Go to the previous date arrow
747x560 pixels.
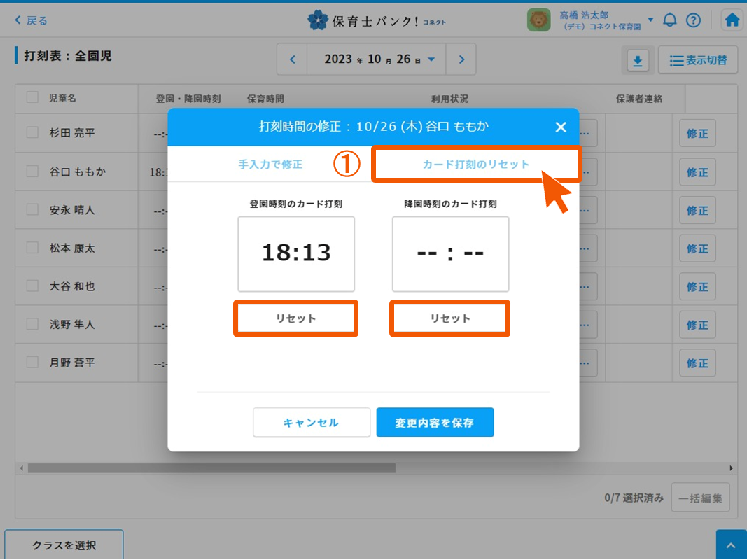point(293,59)
